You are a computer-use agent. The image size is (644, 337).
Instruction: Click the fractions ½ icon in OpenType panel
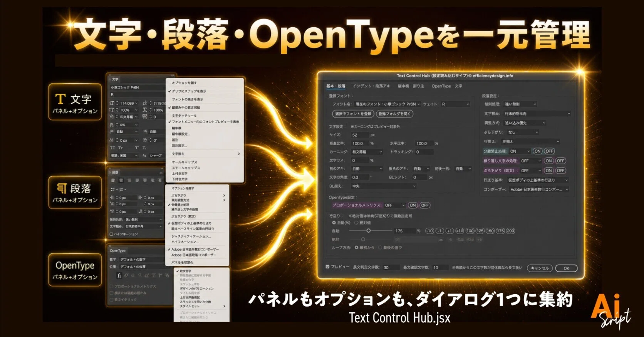(167, 275)
